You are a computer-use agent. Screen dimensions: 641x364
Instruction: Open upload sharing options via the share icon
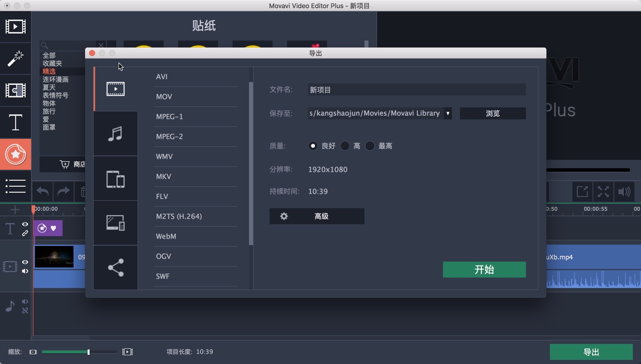[115, 268]
